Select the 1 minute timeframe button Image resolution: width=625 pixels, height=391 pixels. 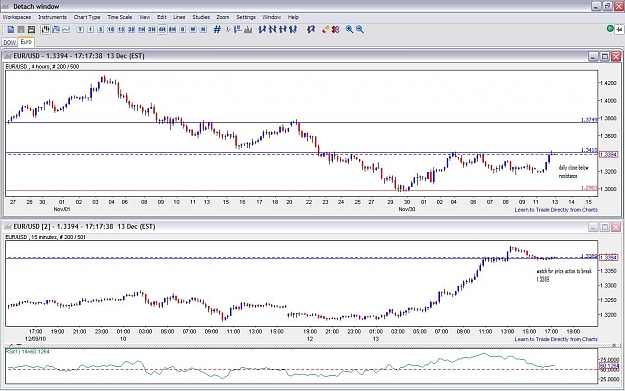point(90,29)
